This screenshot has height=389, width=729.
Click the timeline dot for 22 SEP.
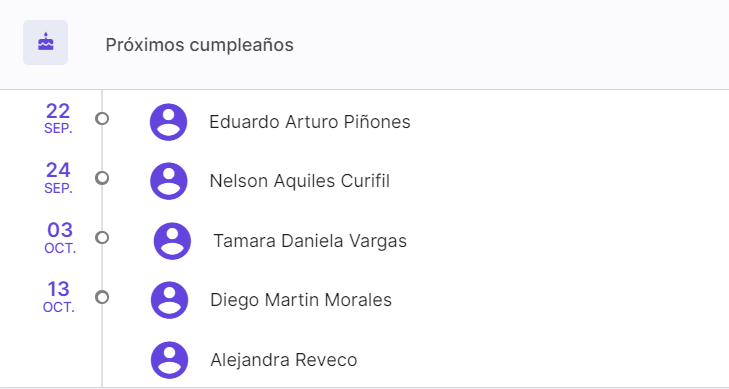point(102,119)
